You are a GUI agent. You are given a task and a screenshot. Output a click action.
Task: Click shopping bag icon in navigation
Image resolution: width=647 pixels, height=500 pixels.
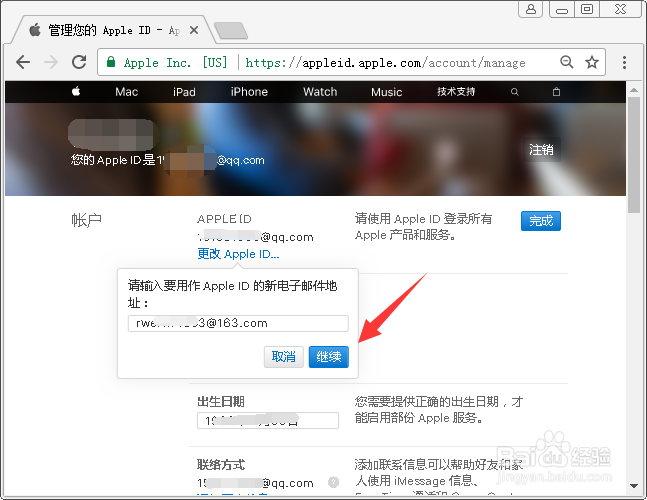click(x=556, y=92)
